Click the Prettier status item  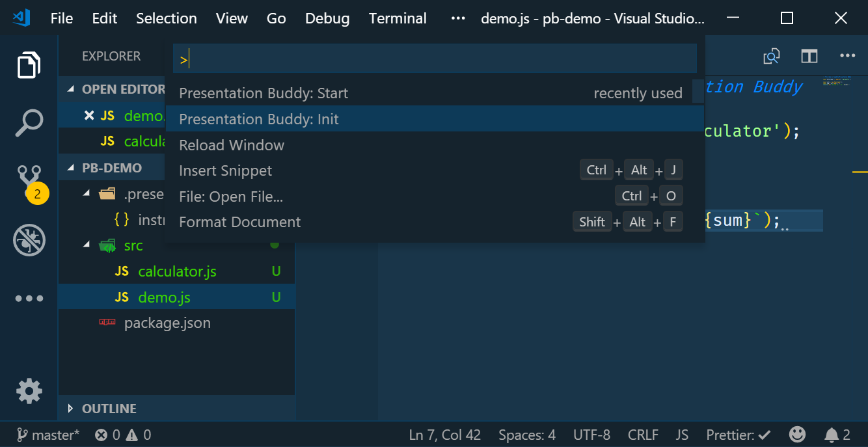(x=739, y=435)
